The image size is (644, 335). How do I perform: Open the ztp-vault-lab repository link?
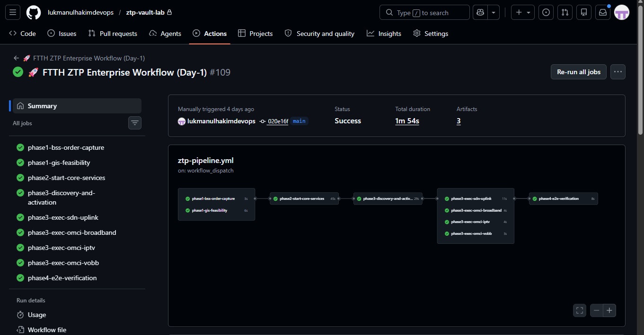[145, 12]
